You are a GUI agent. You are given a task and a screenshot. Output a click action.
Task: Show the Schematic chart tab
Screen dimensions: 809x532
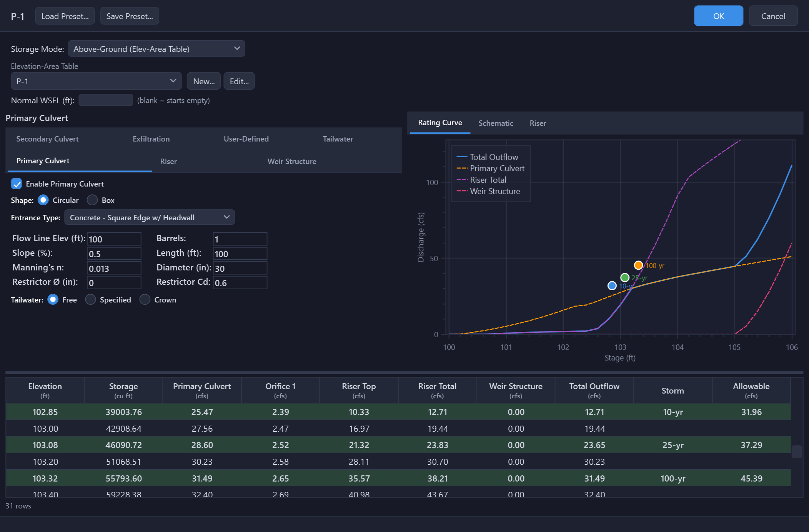(495, 123)
